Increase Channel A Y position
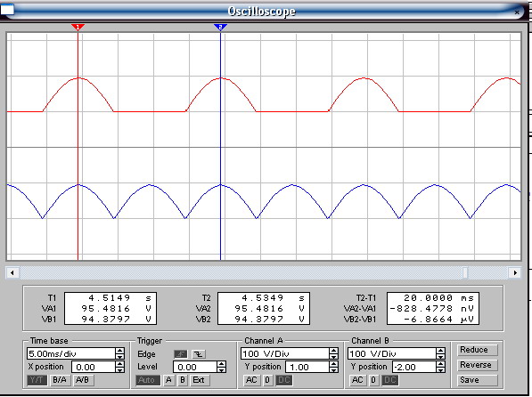 (x=334, y=364)
